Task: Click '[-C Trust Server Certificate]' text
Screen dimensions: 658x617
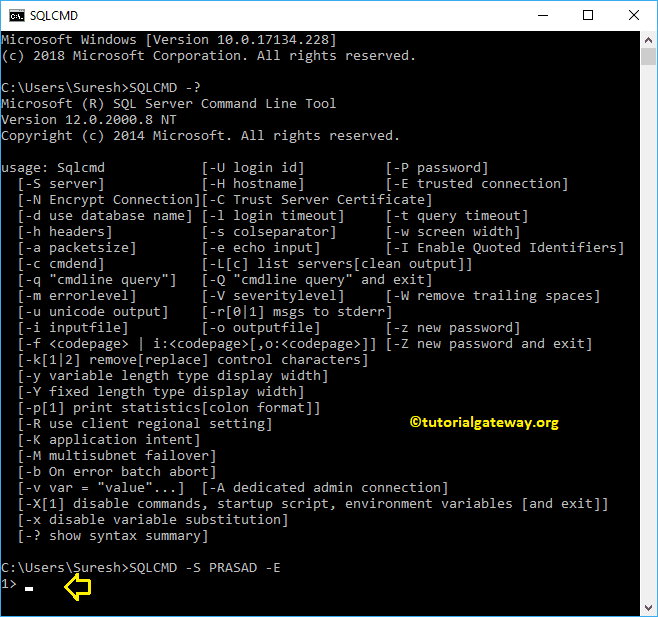Action: click(317, 200)
